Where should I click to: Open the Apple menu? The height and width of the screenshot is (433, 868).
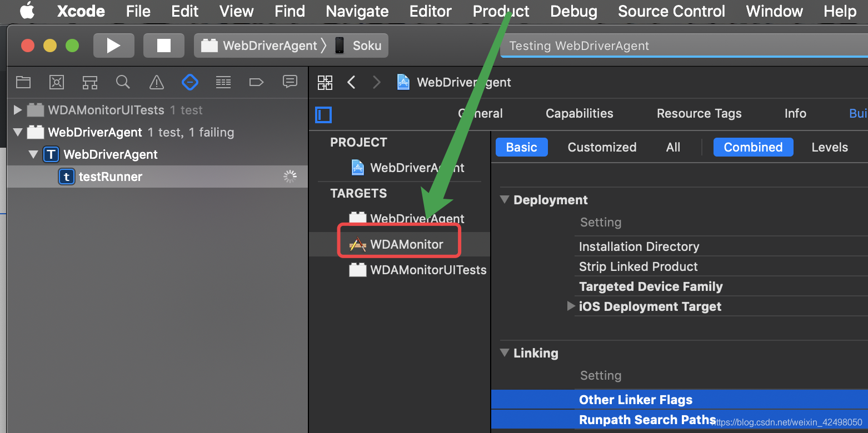coord(27,11)
